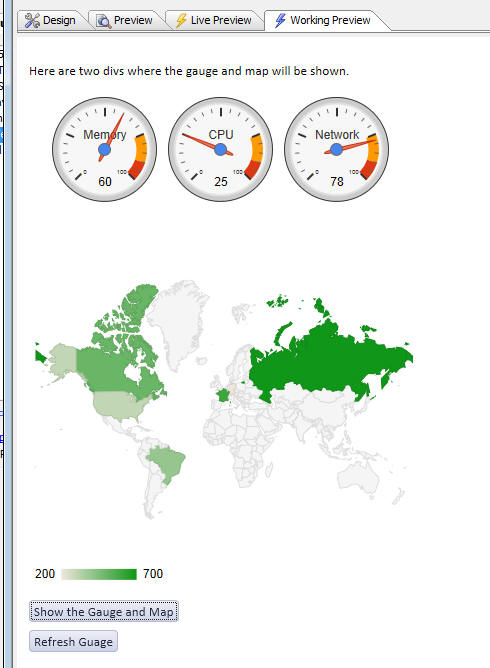Click the Live Preview lightning icon

181,20
